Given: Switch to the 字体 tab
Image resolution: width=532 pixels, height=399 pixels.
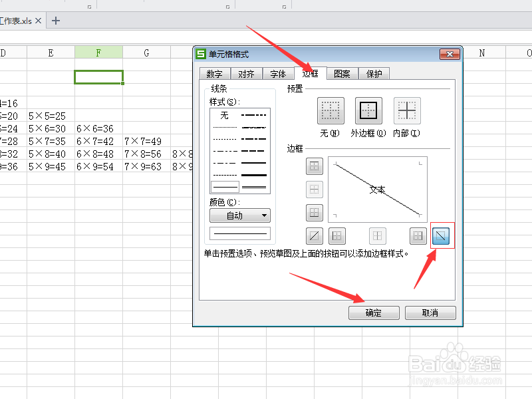Looking at the screenshot, I should 278,74.
